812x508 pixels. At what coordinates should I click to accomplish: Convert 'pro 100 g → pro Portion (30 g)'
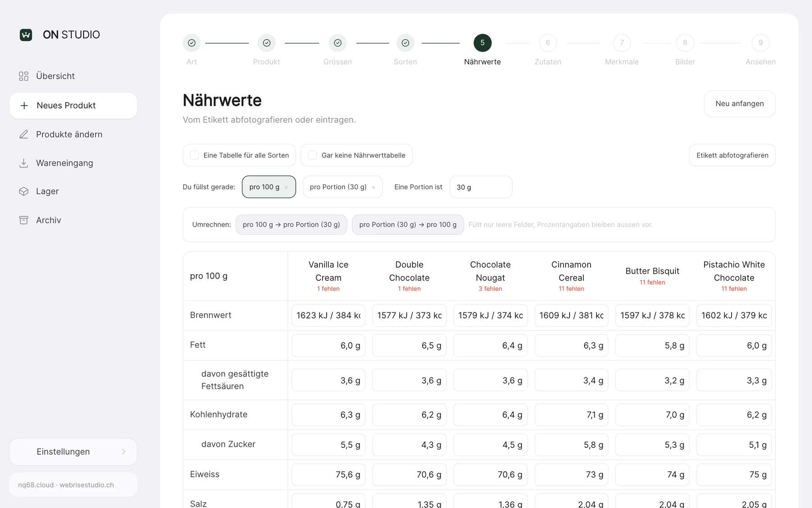(x=291, y=224)
